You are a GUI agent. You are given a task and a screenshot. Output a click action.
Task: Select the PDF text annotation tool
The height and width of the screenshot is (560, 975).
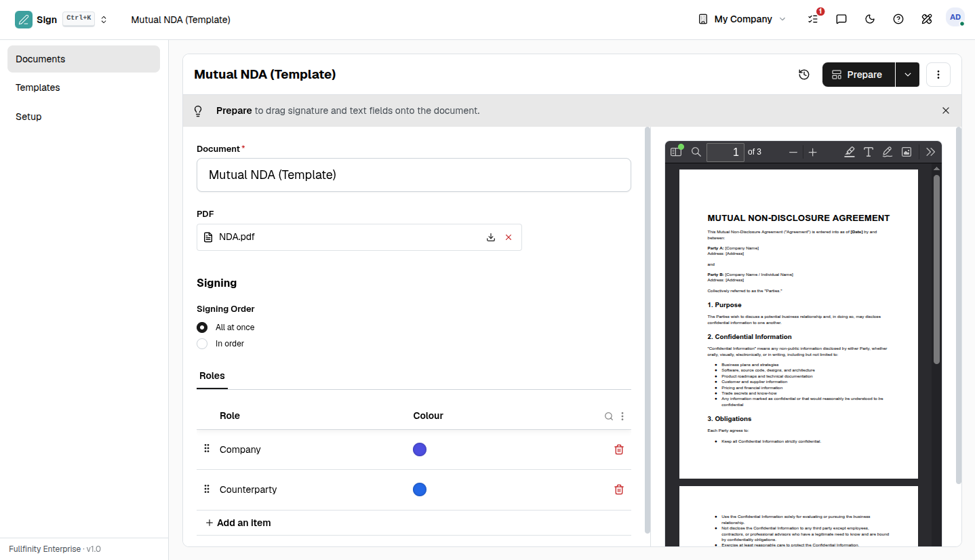pyautogui.click(x=869, y=152)
